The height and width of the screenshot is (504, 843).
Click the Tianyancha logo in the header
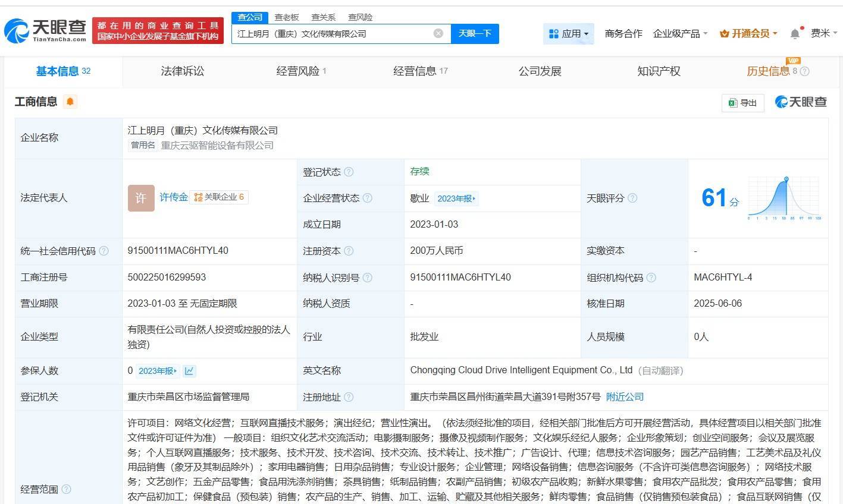(45, 31)
